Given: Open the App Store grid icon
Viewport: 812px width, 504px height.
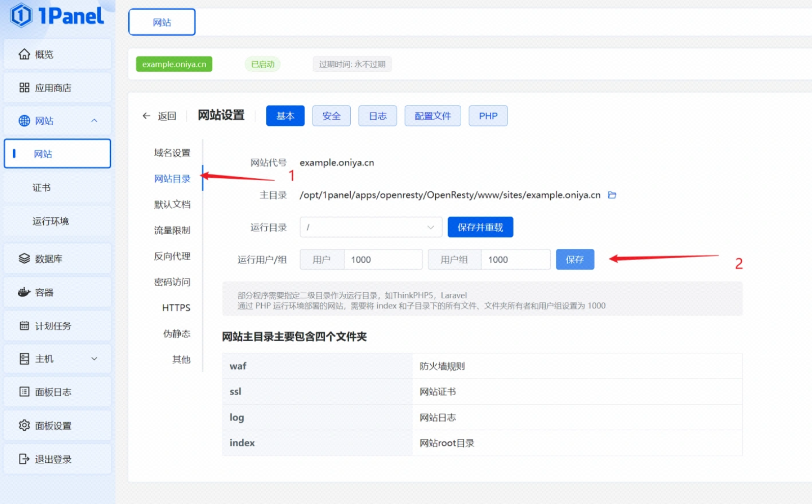Looking at the screenshot, I should 24,88.
